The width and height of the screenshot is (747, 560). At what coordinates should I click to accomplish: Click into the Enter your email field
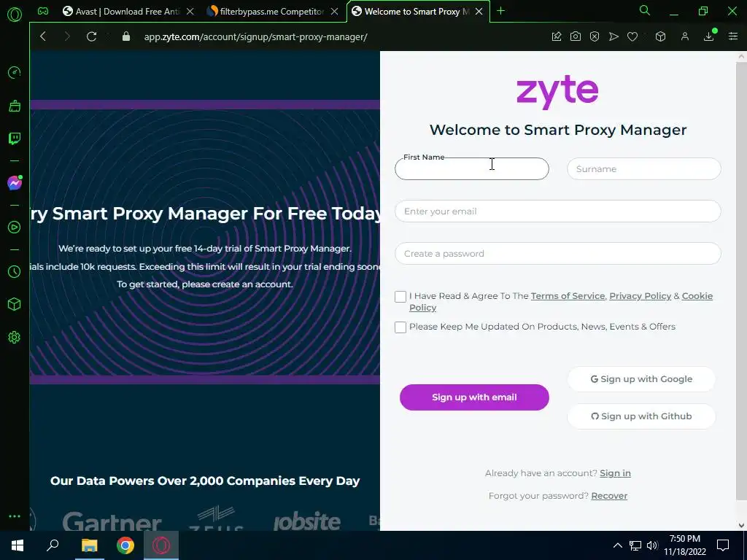point(558,211)
